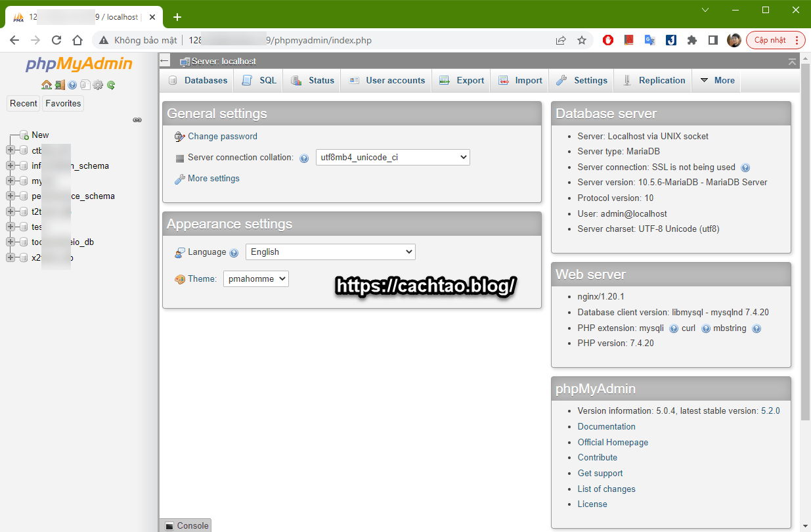Expand the database ending in eio_db
This screenshot has height=532, width=811.
(x=11, y=242)
